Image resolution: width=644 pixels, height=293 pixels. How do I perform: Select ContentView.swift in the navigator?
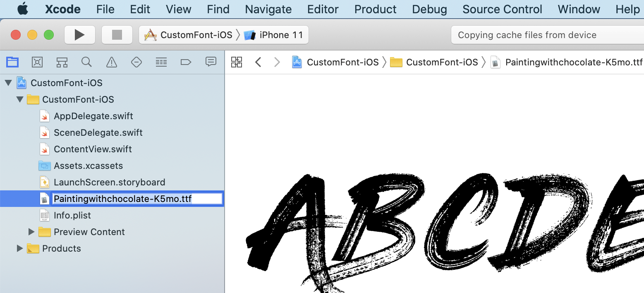point(93,149)
